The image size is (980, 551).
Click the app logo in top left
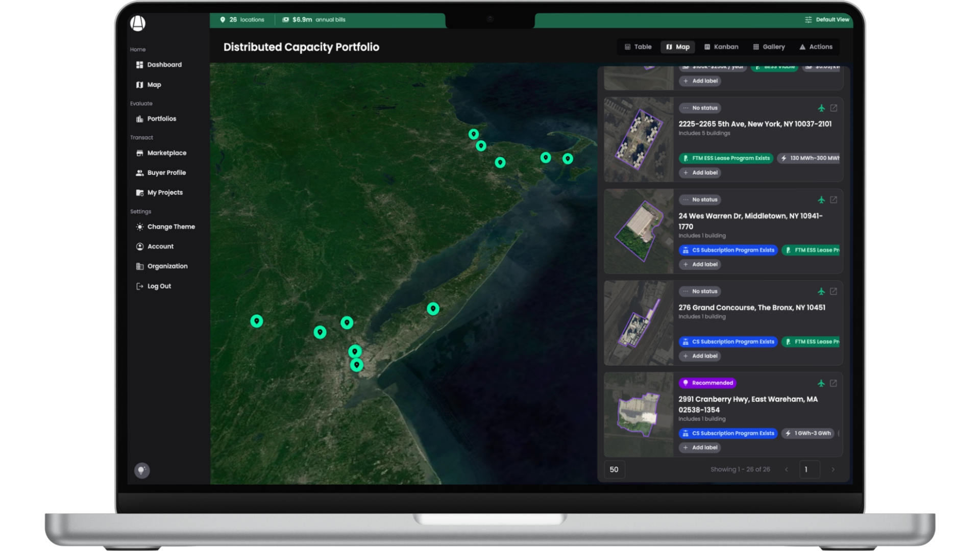tap(138, 23)
